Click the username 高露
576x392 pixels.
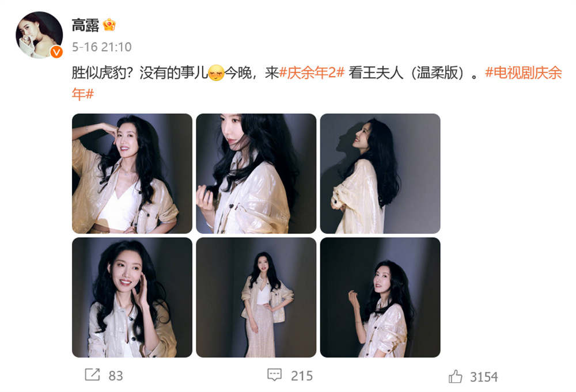tap(85, 25)
